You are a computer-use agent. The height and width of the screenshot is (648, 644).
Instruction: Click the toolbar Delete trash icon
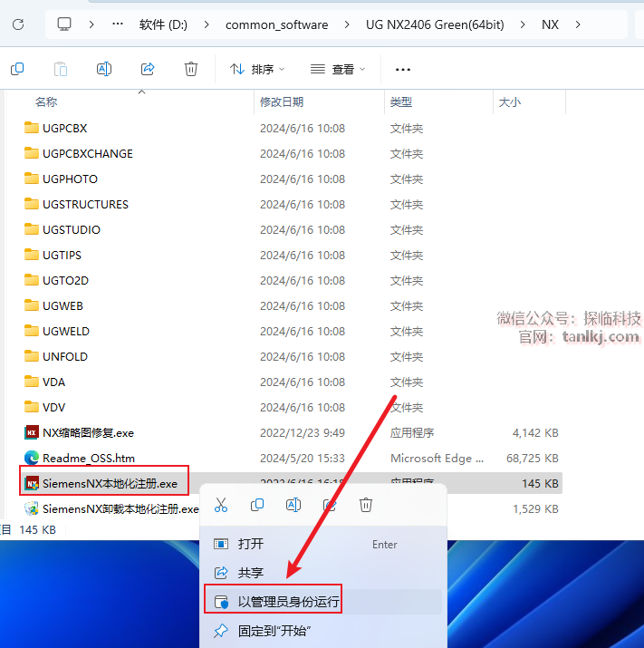coord(191,69)
